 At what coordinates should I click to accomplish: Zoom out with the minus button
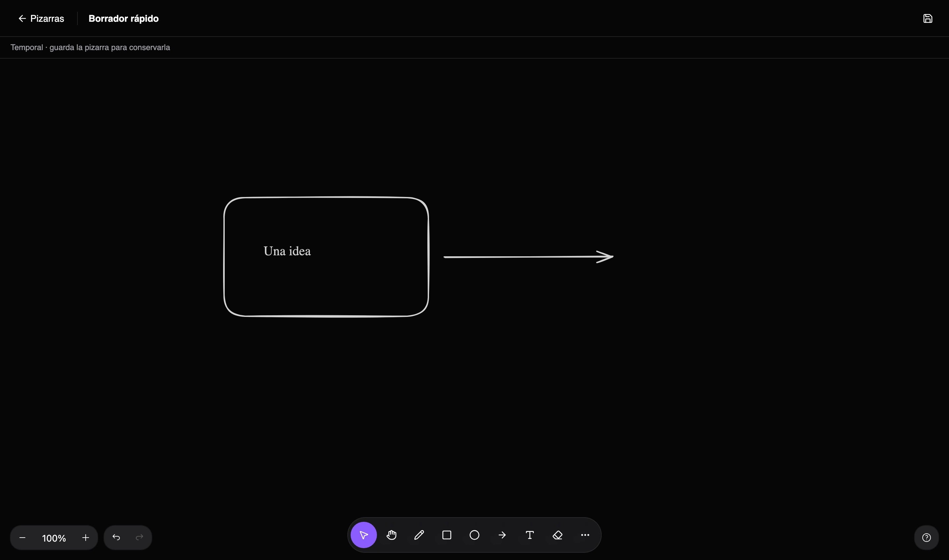coord(22,538)
